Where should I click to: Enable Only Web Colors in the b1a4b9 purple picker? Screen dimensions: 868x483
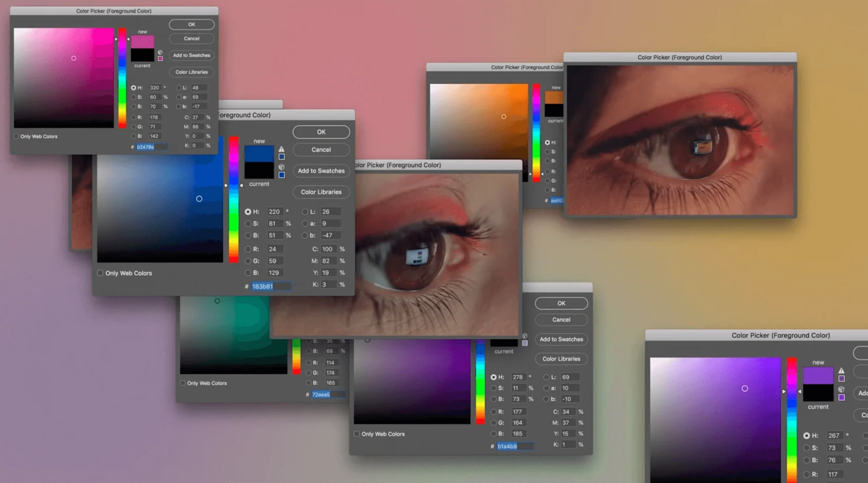pyautogui.click(x=357, y=434)
